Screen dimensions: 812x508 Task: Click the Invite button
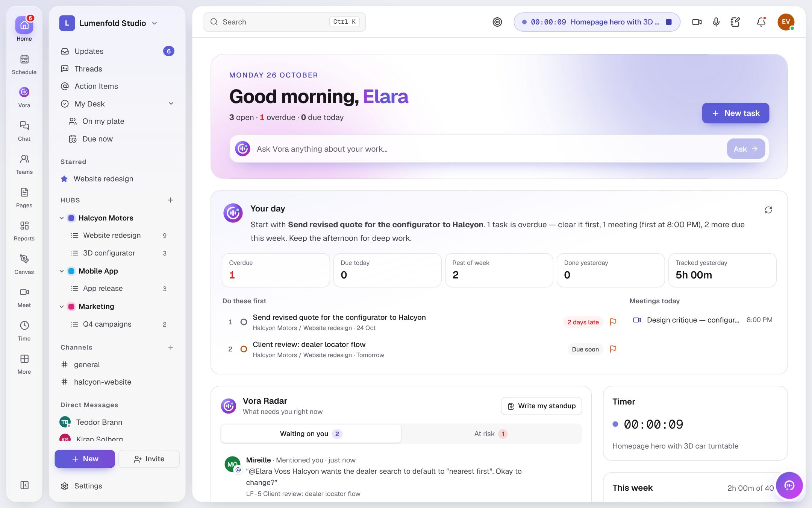(149, 459)
